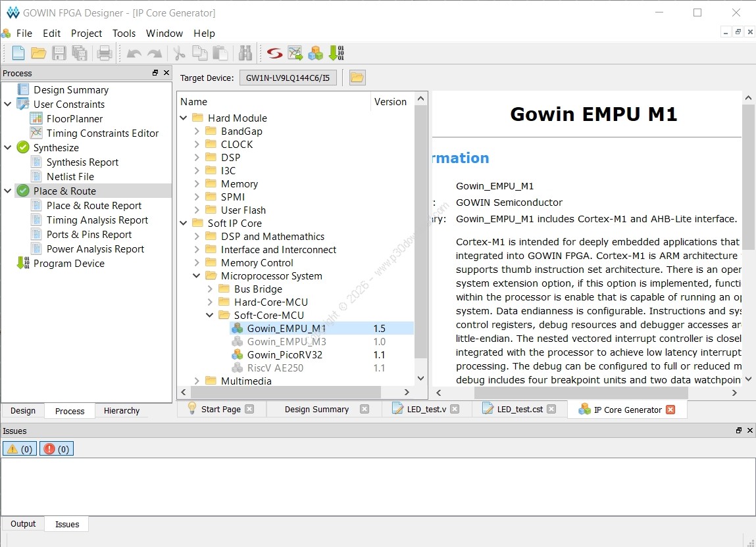756x547 pixels.
Task: Expand the CLOCK folder
Action: click(197, 144)
